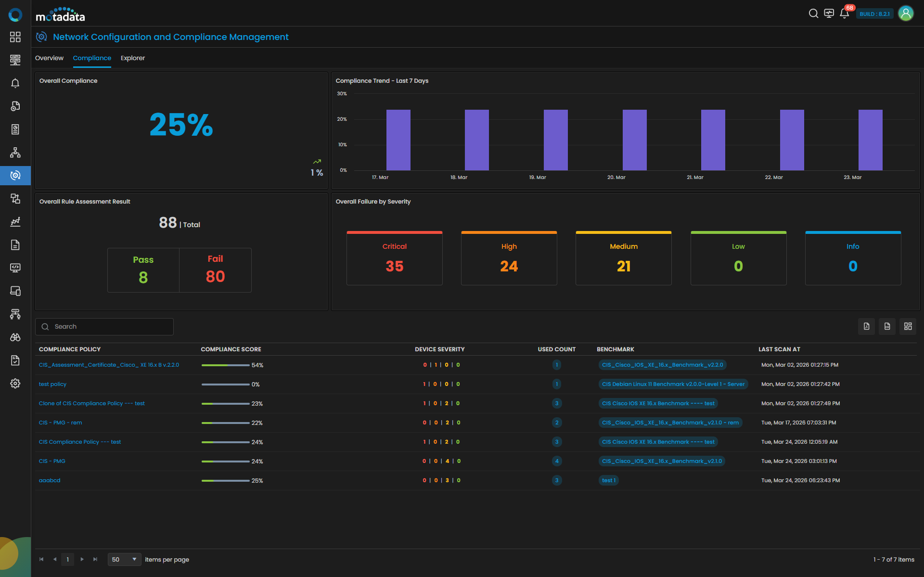Open the user profile avatar
924x577 pixels.
point(906,13)
